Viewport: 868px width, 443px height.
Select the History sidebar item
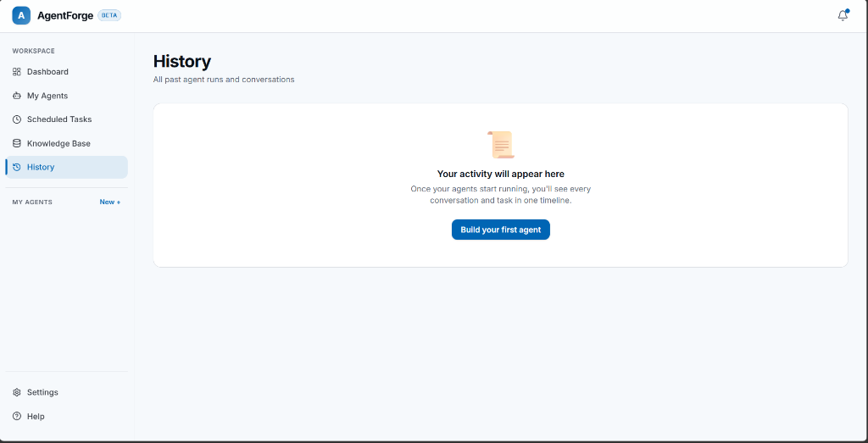coord(66,167)
